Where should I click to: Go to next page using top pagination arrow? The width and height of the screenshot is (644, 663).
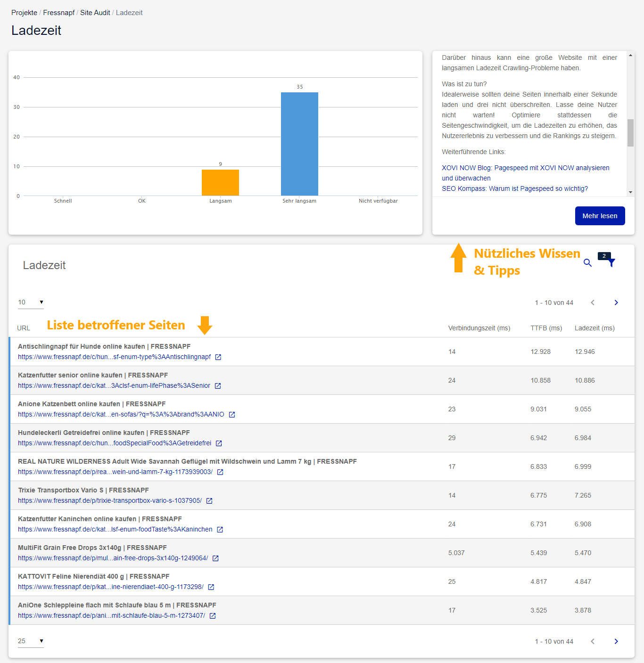coord(616,303)
